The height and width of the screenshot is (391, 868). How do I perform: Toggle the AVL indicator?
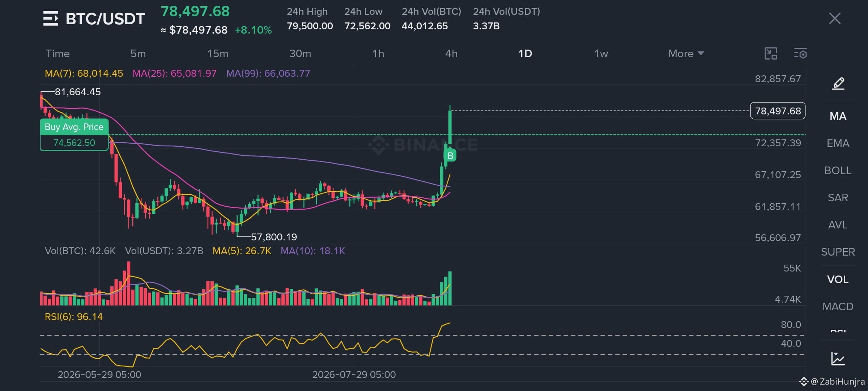point(838,225)
